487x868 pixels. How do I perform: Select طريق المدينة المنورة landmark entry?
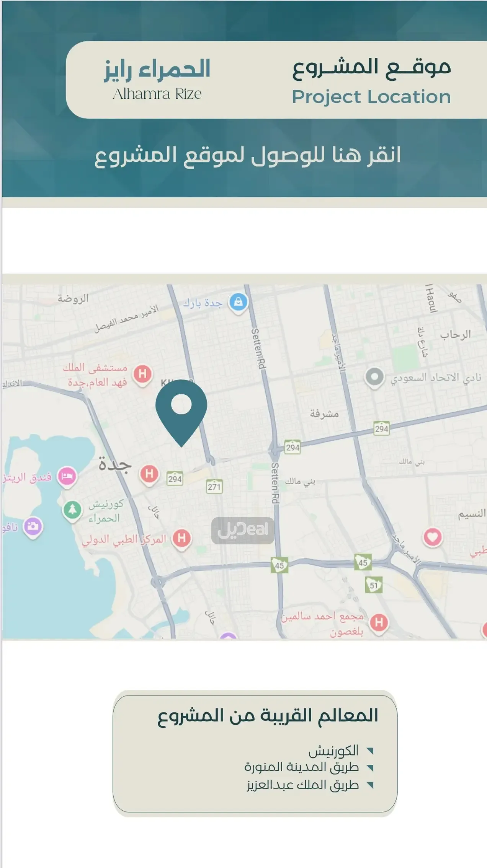tap(301, 767)
